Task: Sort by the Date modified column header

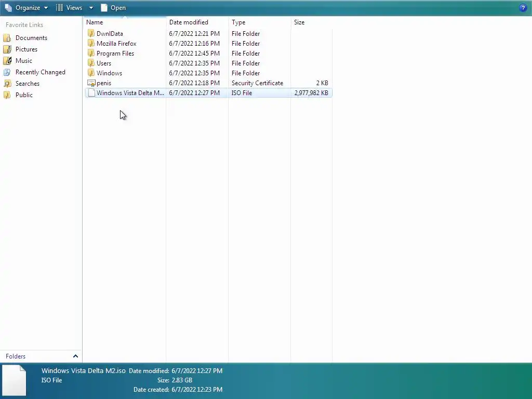Action: (197, 22)
